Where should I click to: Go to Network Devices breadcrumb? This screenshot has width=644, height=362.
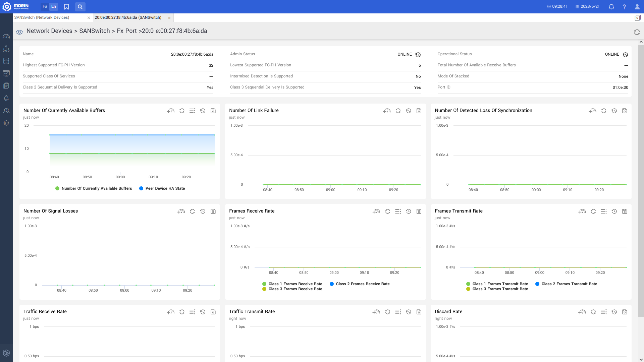pyautogui.click(x=49, y=31)
